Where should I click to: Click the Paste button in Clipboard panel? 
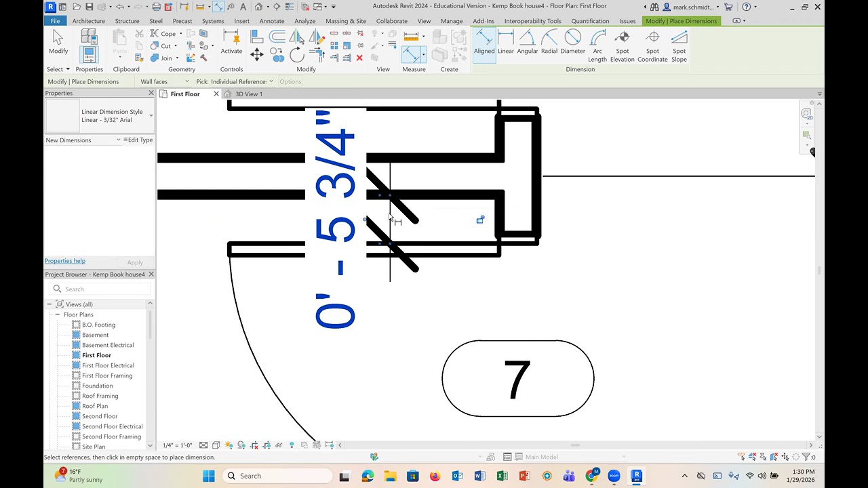click(x=119, y=42)
